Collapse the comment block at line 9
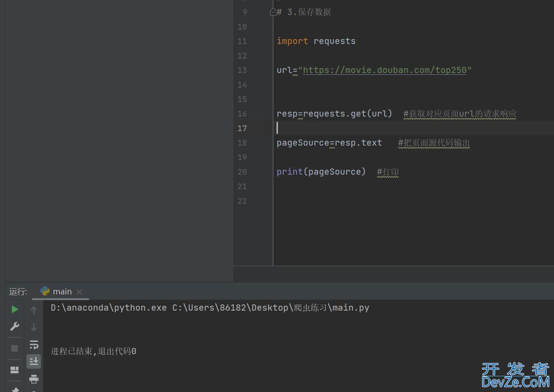This screenshot has width=554, height=392. tap(273, 12)
